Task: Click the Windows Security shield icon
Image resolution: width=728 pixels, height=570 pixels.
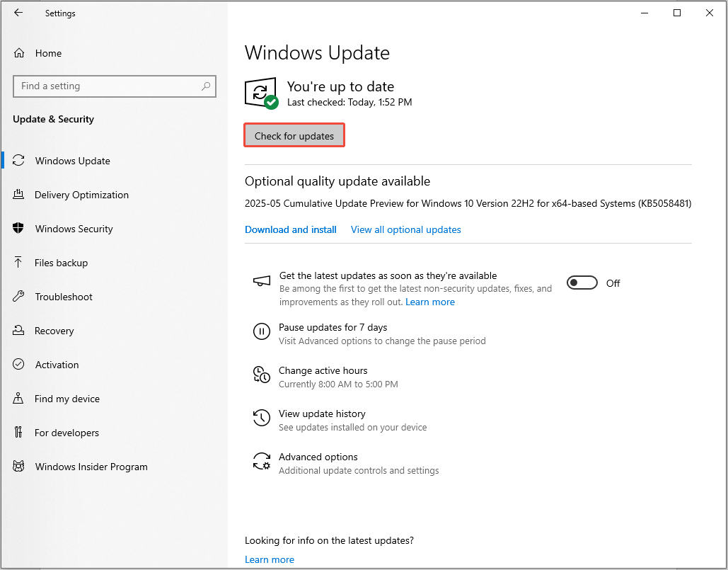Action: [x=19, y=229]
